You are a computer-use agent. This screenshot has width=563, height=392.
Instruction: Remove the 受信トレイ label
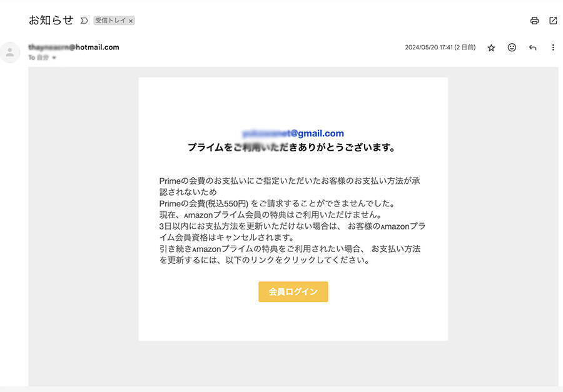click(131, 21)
